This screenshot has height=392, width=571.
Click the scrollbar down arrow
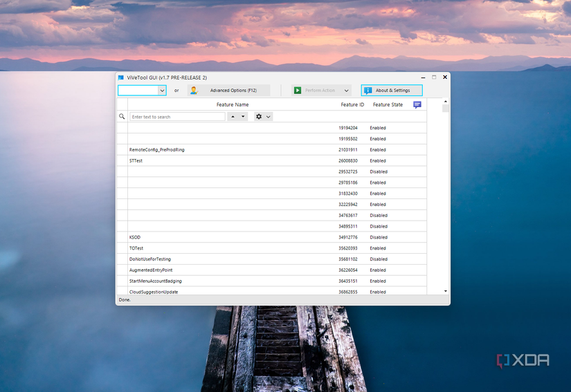click(446, 291)
